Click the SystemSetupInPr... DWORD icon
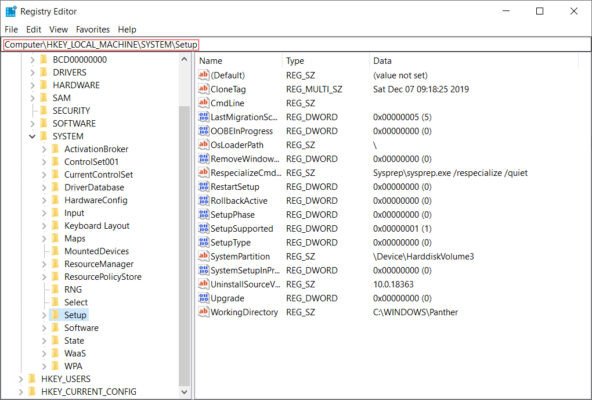This screenshot has height=400, width=592. point(204,270)
